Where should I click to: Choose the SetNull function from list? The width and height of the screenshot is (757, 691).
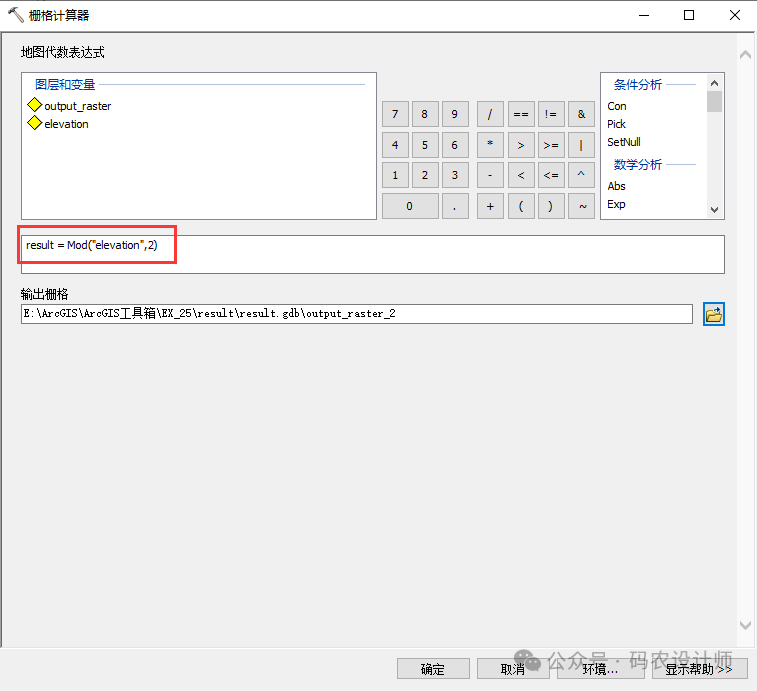pos(624,142)
